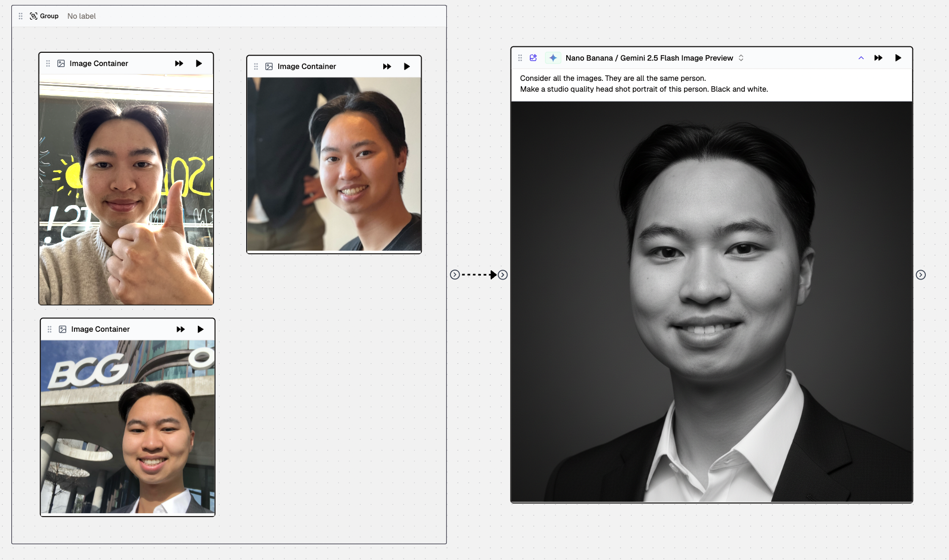
Task: Click fast-forward on thumbs-up Image Container
Action: tap(179, 63)
